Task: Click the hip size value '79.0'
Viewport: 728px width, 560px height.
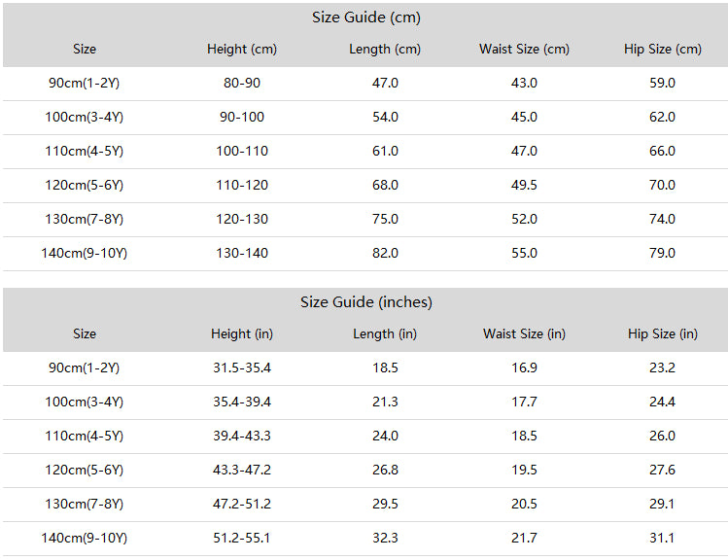Action: pos(662,254)
